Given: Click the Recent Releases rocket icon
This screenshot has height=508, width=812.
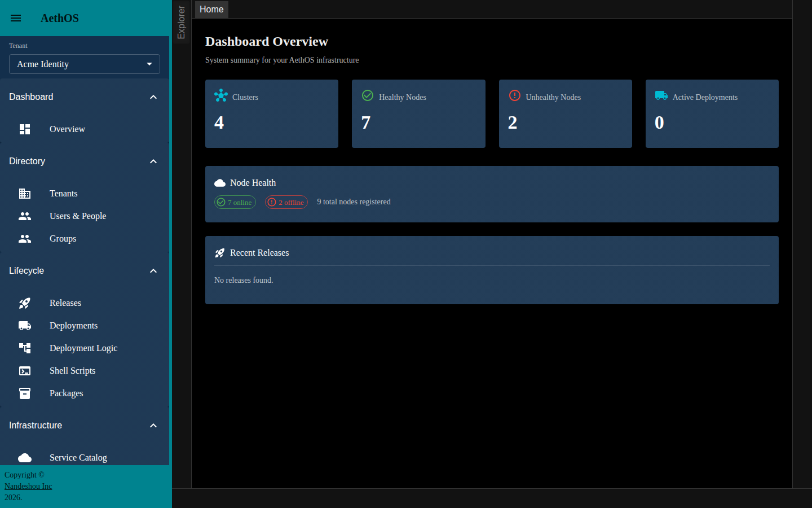Looking at the screenshot, I should pyautogui.click(x=220, y=253).
